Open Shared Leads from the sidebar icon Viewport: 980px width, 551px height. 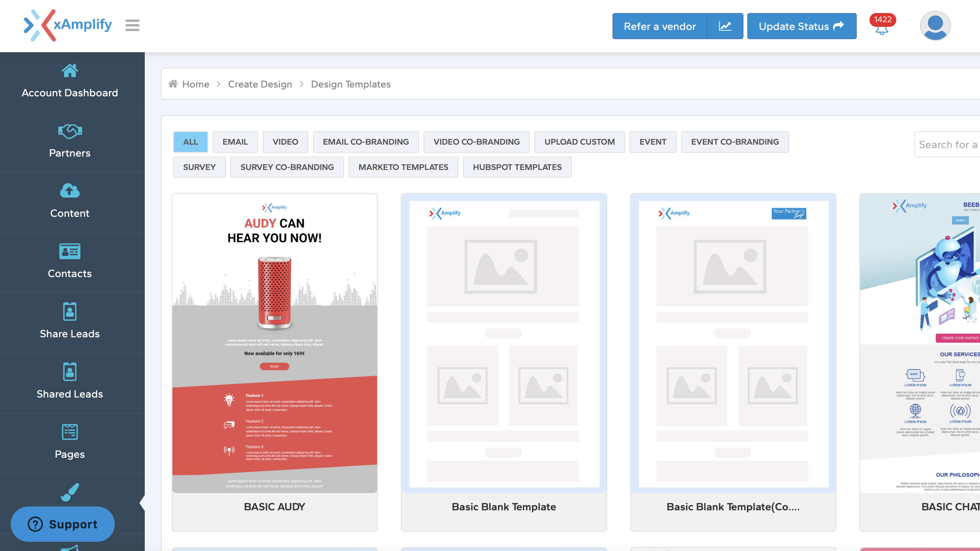[70, 371]
